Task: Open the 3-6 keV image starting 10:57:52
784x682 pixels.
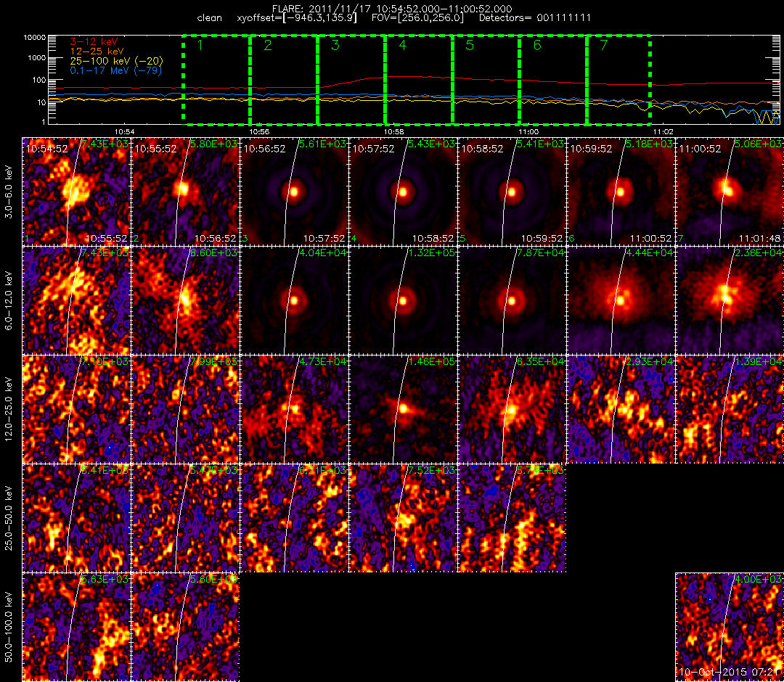Action: coord(403,192)
